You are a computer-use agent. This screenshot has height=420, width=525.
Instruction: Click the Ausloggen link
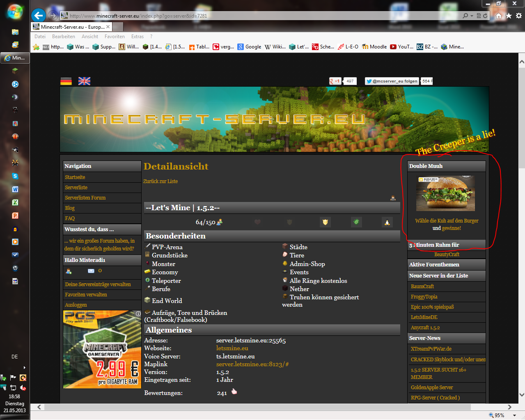coord(76,305)
